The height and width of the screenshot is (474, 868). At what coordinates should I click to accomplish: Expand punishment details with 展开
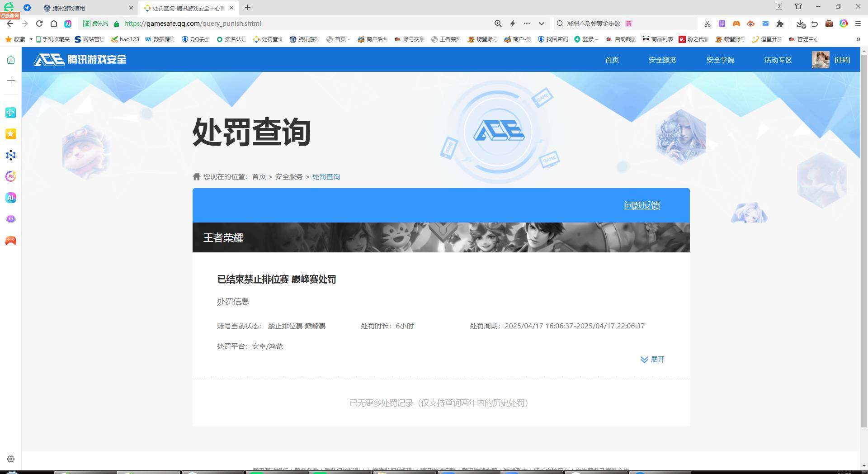(653, 360)
